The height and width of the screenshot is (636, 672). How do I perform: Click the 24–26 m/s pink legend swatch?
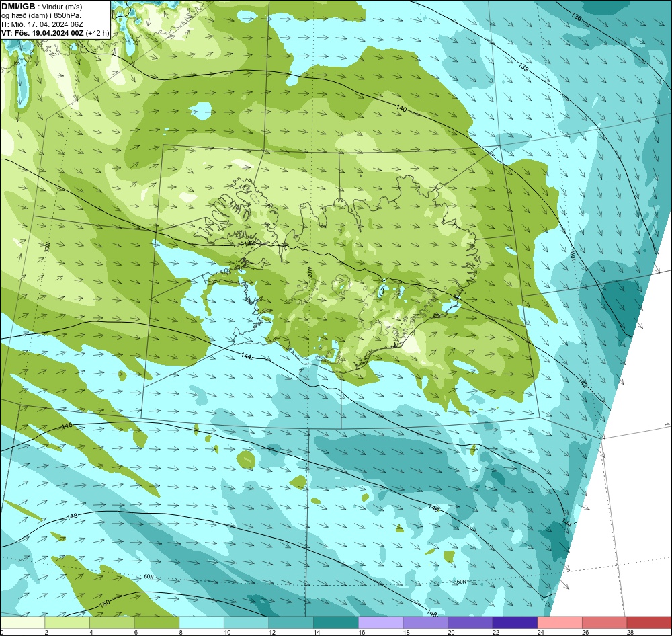click(560, 623)
